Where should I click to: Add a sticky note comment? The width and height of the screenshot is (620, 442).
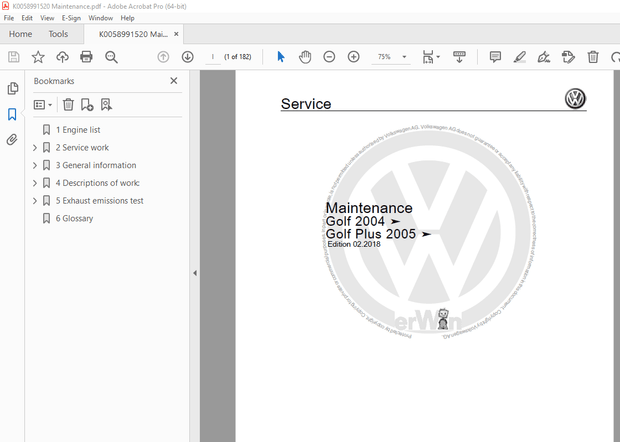[x=495, y=57]
